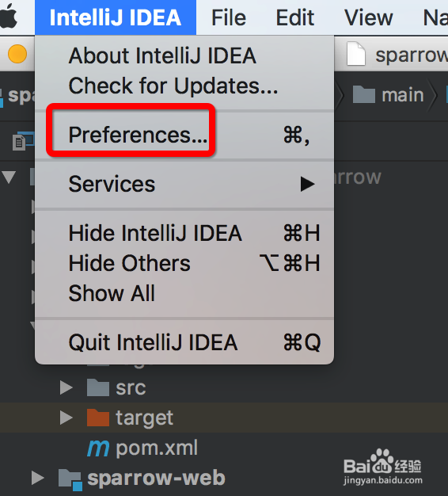This screenshot has width=448, height=496.
Task: Open the File menu
Action: (229, 17)
